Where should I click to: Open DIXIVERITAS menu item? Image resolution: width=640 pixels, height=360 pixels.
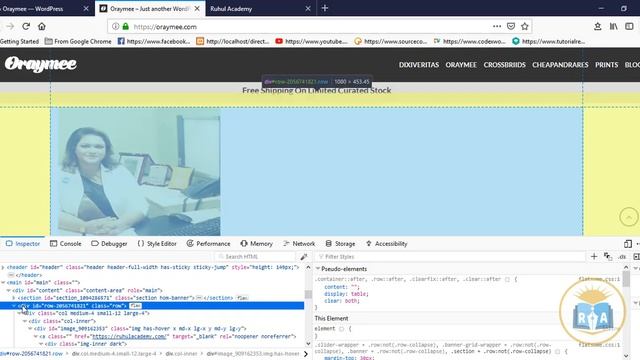point(419,65)
